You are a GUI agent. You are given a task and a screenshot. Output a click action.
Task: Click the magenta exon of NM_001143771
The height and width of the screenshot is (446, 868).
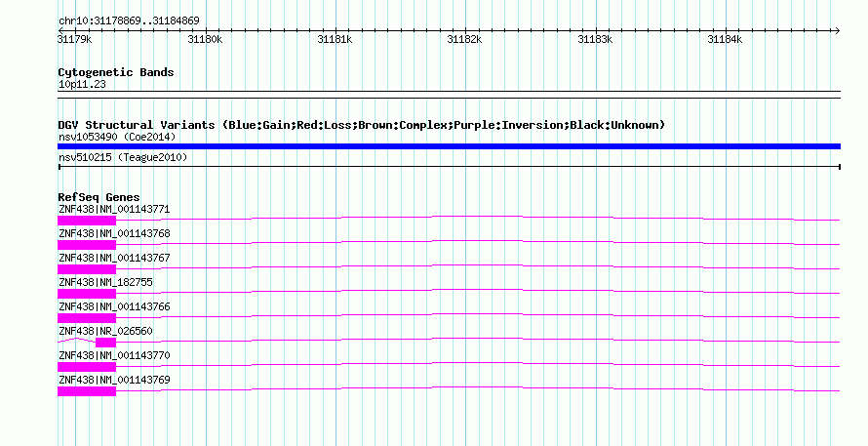click(87, 221)
